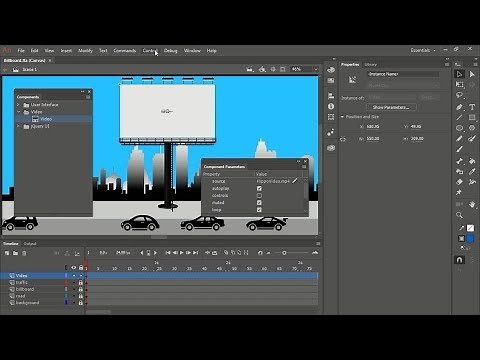This screenshot has height=360, width=480.
Task: Open the Modify menu
Action: [x=85, y=51]
